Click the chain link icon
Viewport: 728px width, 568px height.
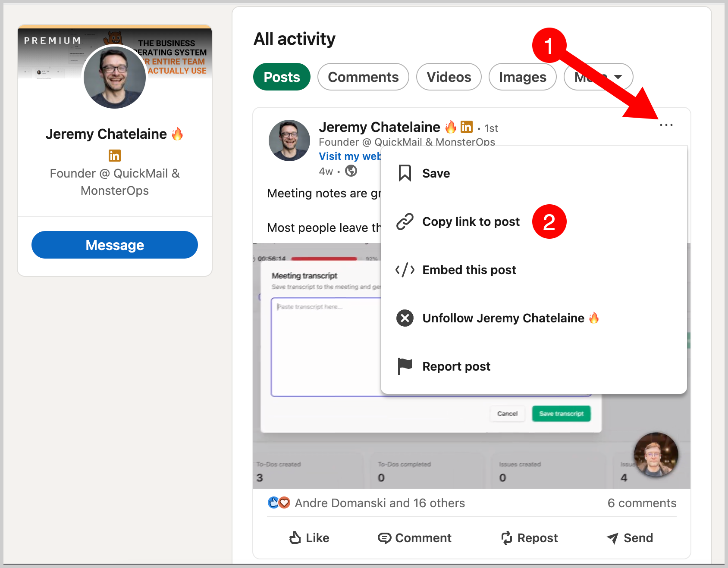coord(405,222)
